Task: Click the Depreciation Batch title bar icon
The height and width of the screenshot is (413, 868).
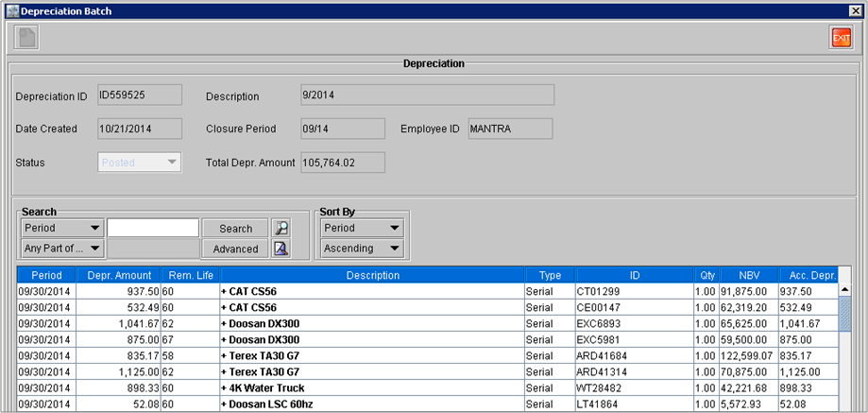Action: (10, 9)
